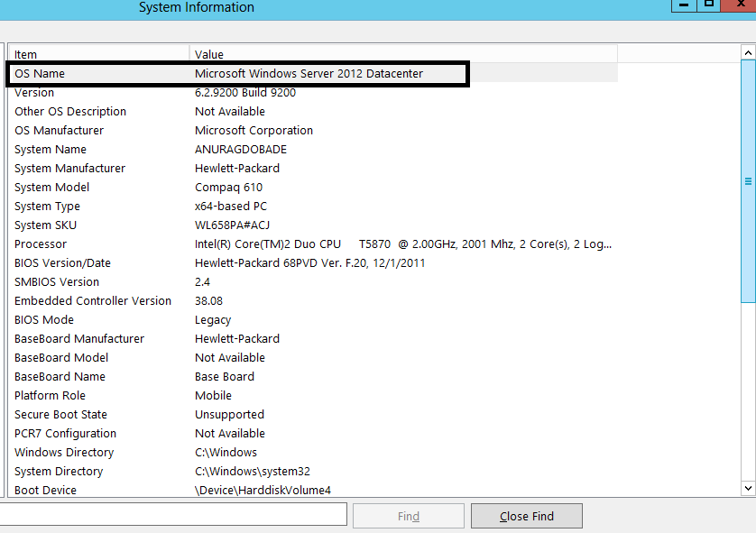Viewport: 756px width, 533px height.
Task: Select the OS Manufacturer row
Action: click(313, 130)
